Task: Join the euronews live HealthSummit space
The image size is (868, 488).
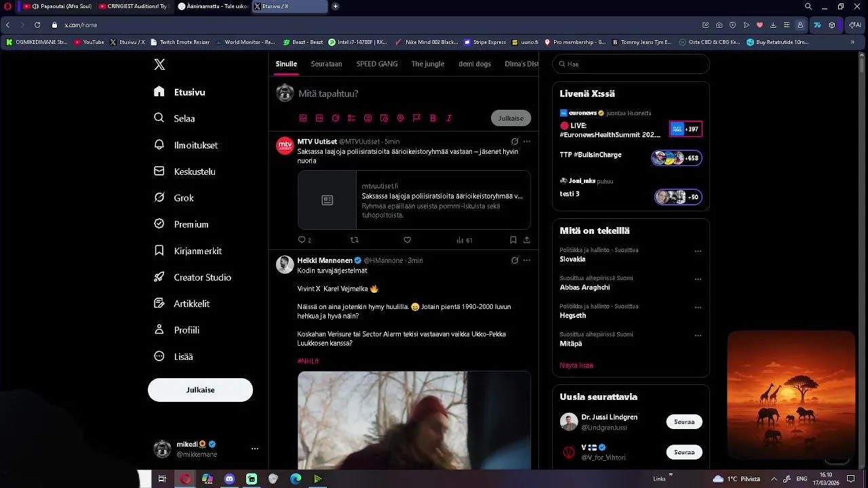Action: coord(686,129)
